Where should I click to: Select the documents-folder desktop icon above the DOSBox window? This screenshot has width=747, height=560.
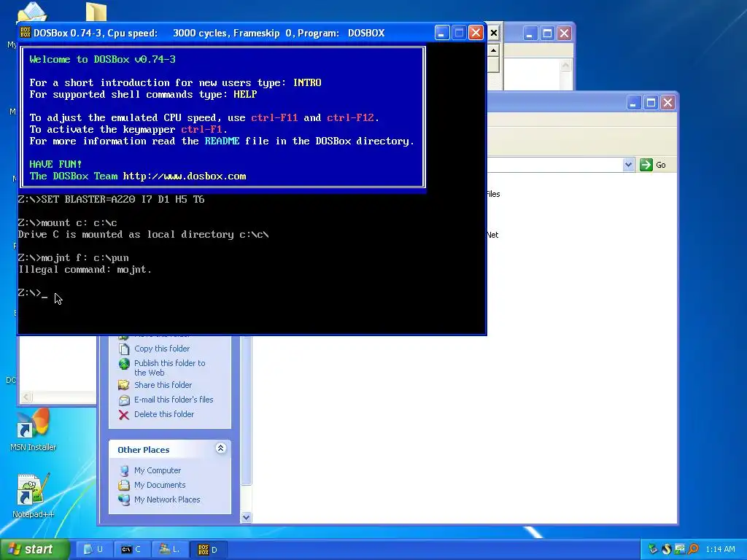coord(32,12)
